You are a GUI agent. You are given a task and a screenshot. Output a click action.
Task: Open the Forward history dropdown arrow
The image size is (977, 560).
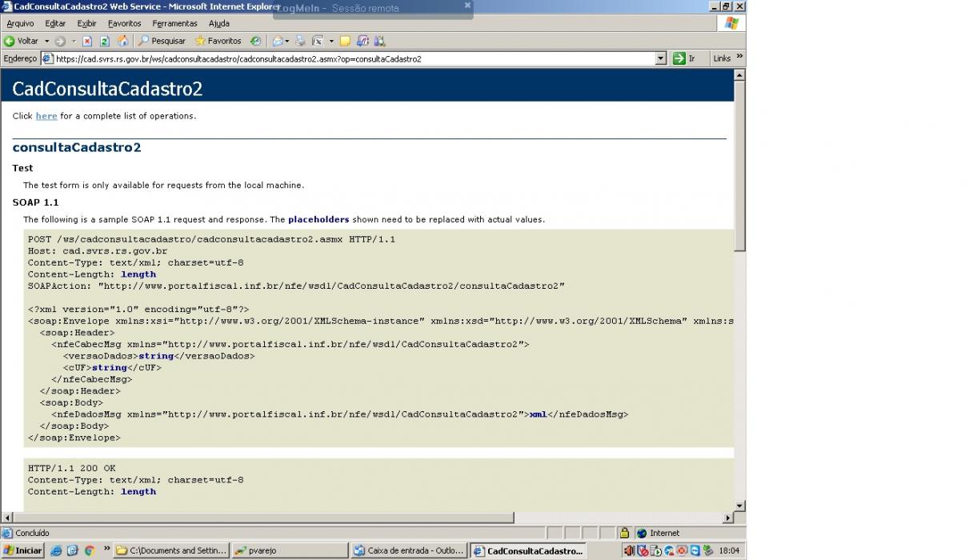coord(74,41)
